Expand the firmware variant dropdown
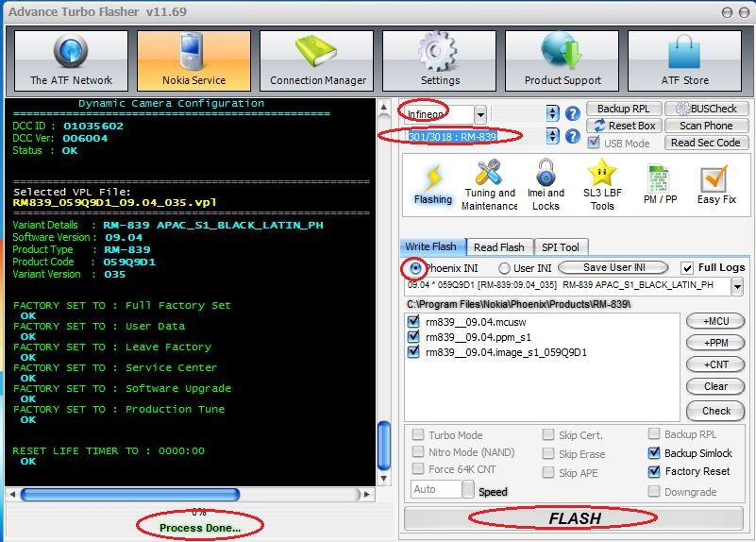Image resolution: width=756 pixels, height=542 pixels. coord(736,286)
